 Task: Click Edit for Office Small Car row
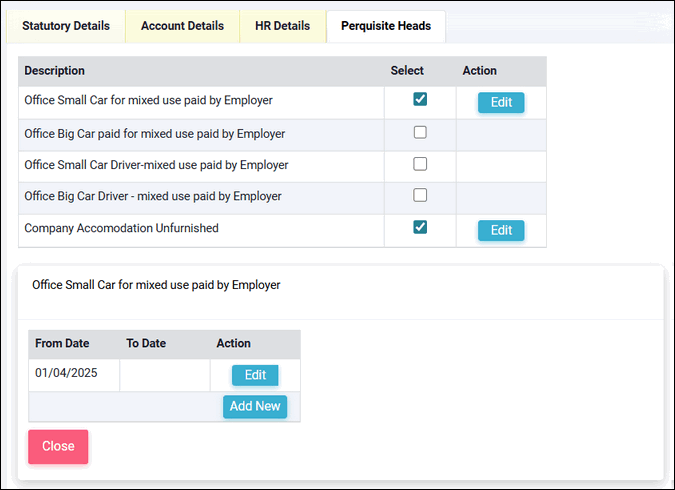click(x=501, y=102)
